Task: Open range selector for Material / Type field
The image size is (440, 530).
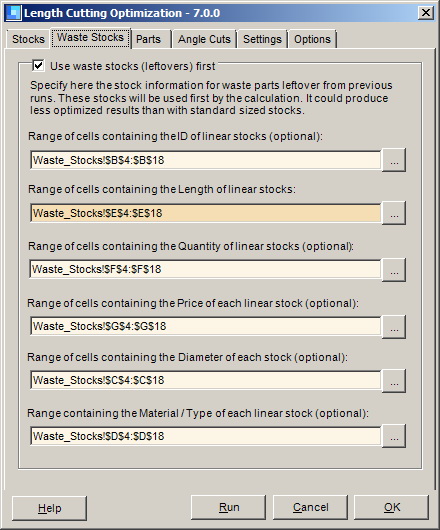Action: 394,436
